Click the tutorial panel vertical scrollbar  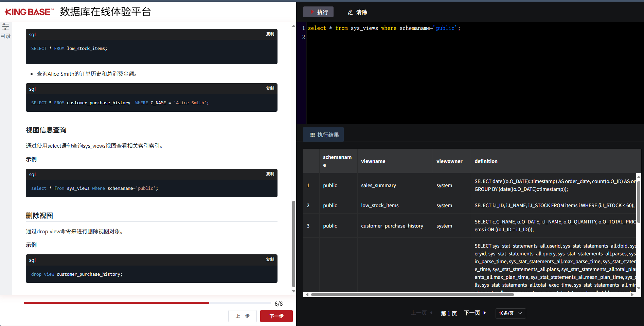pyautogui.click(x=293, y=244)
